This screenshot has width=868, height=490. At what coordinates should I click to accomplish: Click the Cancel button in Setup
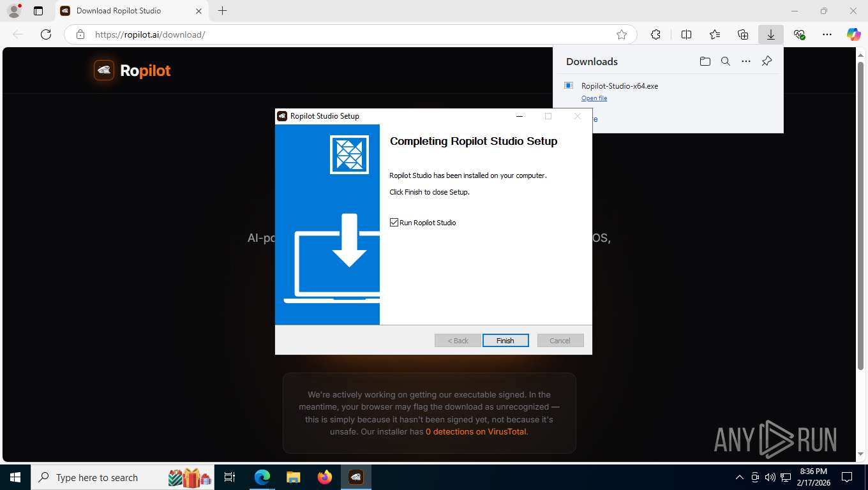[560, 341]
